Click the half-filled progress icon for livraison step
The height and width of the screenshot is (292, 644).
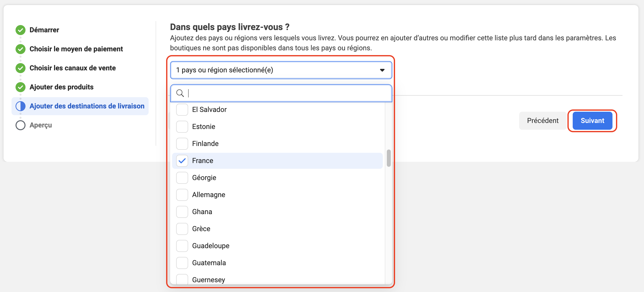click(21, 106)
